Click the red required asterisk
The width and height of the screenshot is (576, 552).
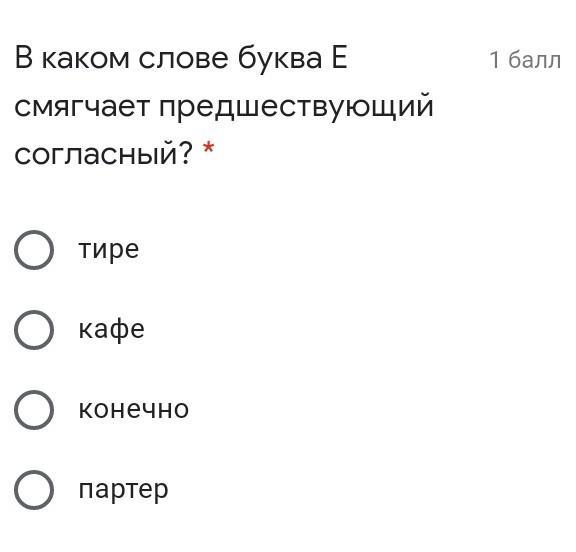click(208, 148)
